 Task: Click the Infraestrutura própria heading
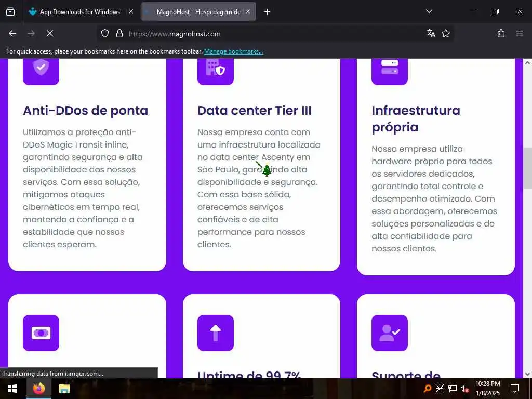click(x=416, y=119)
